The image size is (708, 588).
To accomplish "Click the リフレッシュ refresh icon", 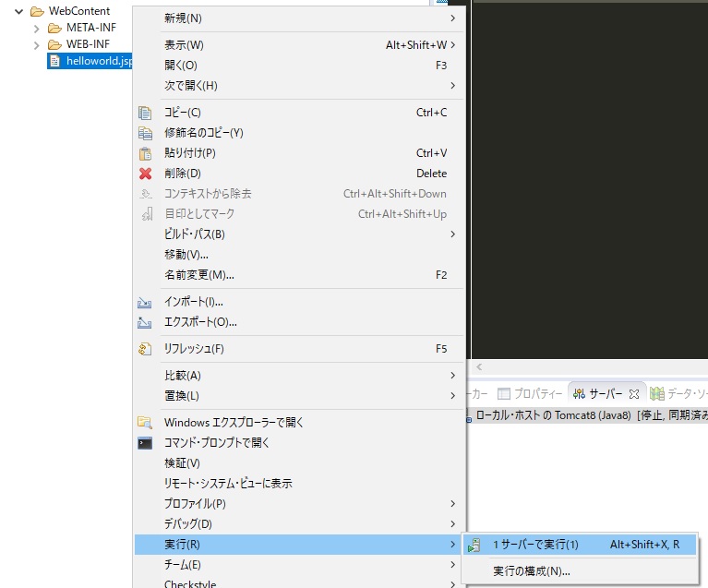I will [x=145, y=349].
